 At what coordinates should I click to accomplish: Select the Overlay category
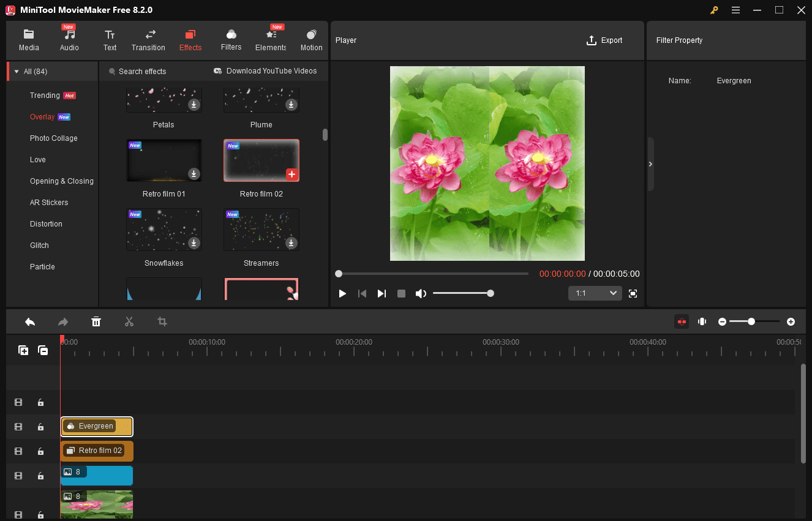pyautogui.click(x=42, y=117)
